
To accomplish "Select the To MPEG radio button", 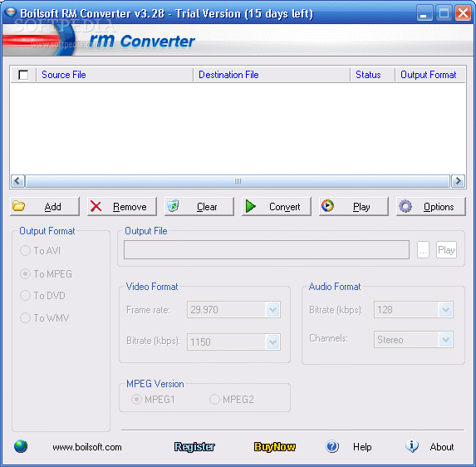I will [25, 273].
